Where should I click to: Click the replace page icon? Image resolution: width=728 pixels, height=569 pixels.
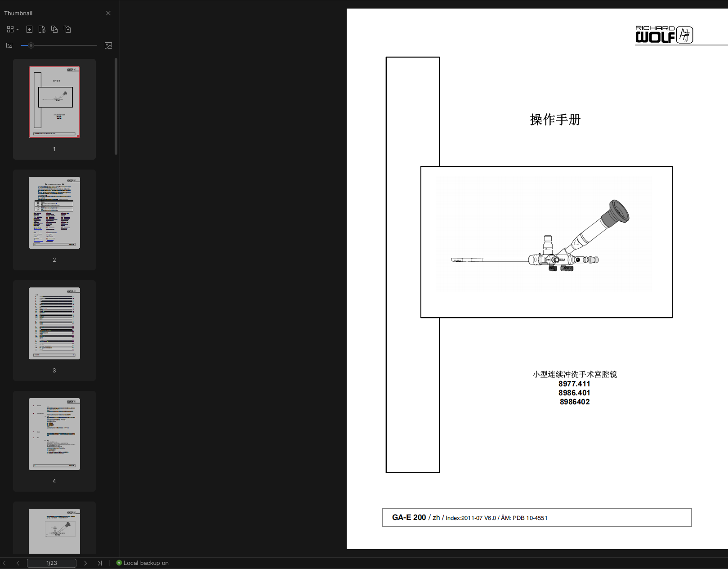[x=54, y=29]
